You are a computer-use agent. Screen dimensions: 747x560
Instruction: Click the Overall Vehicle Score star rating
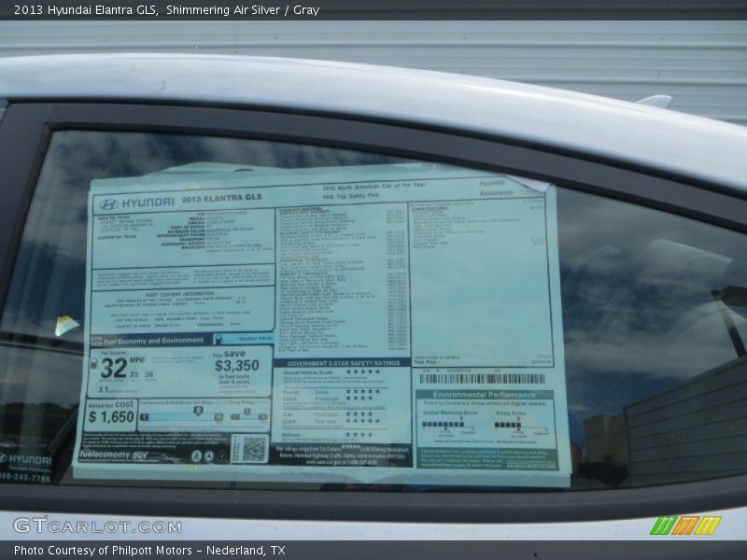click(x=363, y=371)
